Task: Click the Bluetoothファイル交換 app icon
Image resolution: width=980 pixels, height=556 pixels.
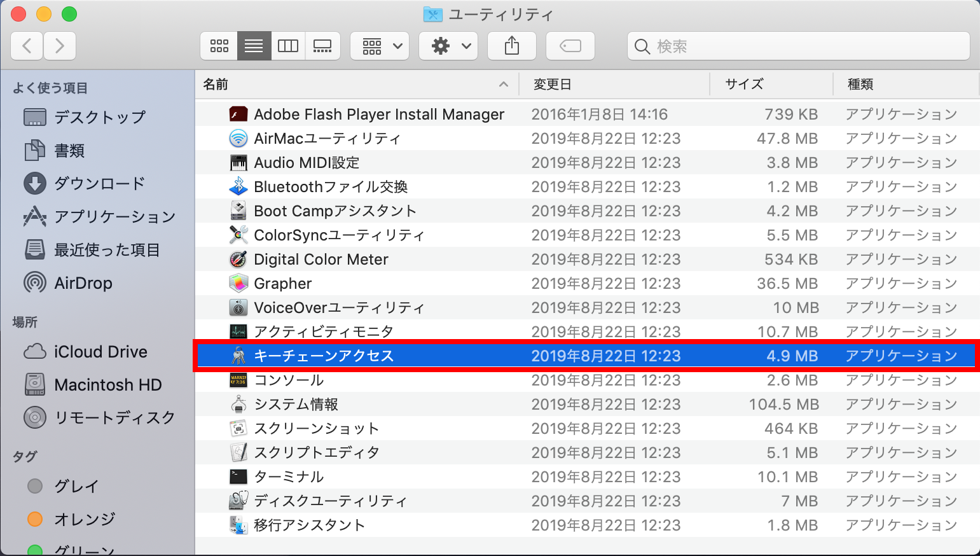Action: pos(238,187)
